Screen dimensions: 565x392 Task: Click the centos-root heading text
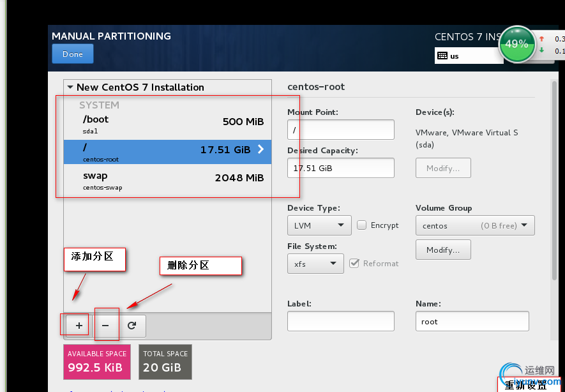[316, 87]
